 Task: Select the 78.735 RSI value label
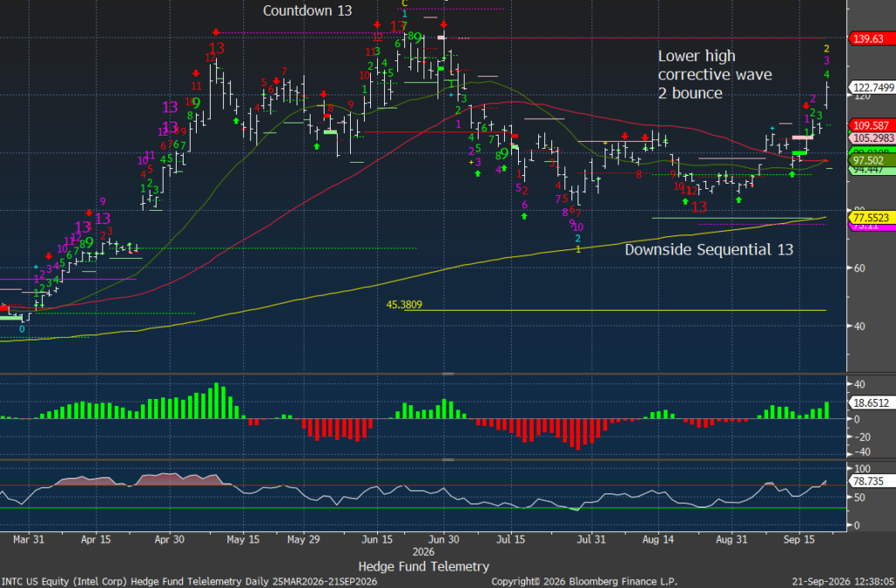point(868,481)
